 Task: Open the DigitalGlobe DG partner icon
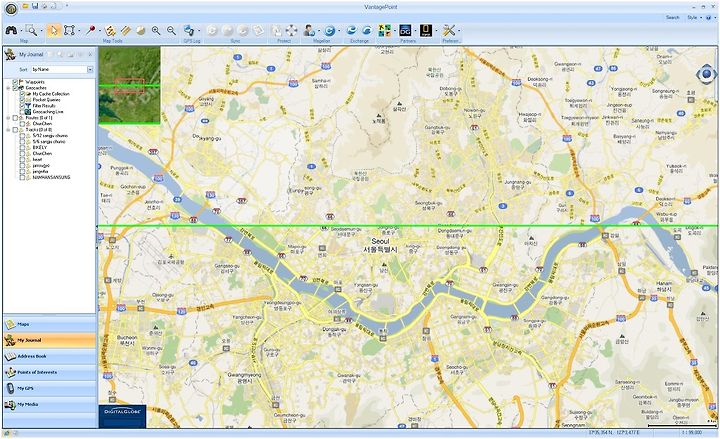coord(405,30)
